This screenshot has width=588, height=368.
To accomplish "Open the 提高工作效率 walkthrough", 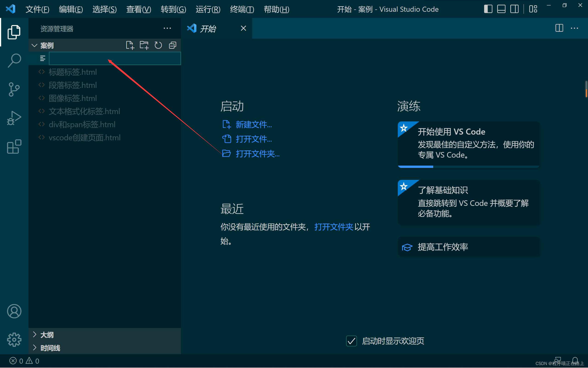I will point(469,247).
